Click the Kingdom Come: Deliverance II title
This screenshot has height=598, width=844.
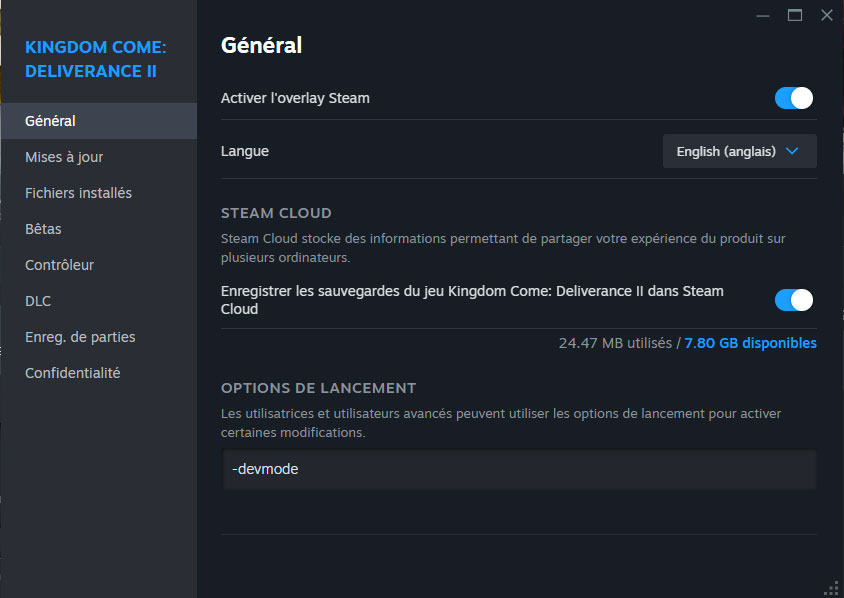96,59
